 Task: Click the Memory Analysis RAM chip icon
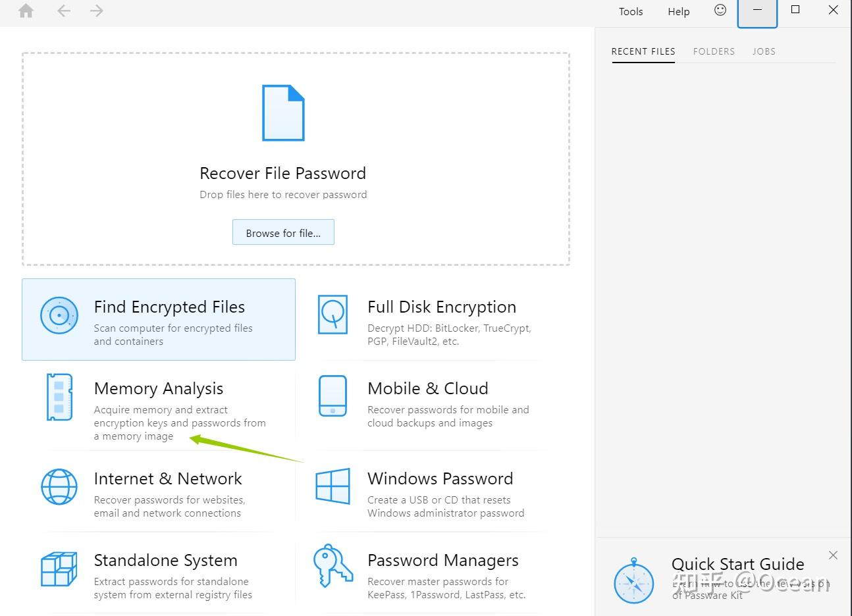tap(59, 397)
